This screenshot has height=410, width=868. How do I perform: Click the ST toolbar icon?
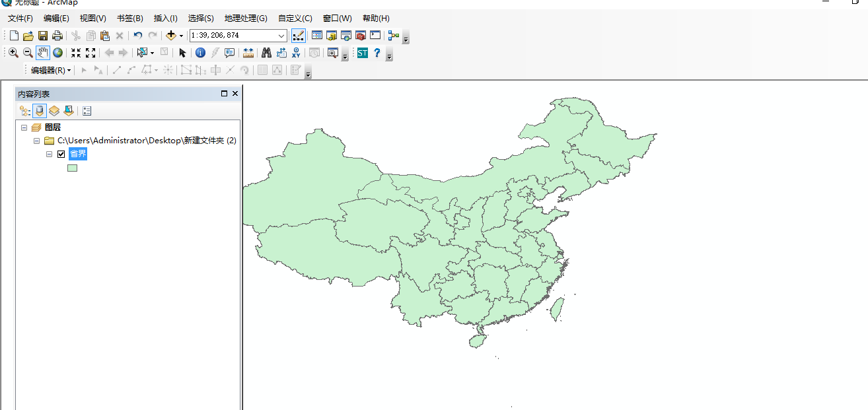[x=362, y=53]
